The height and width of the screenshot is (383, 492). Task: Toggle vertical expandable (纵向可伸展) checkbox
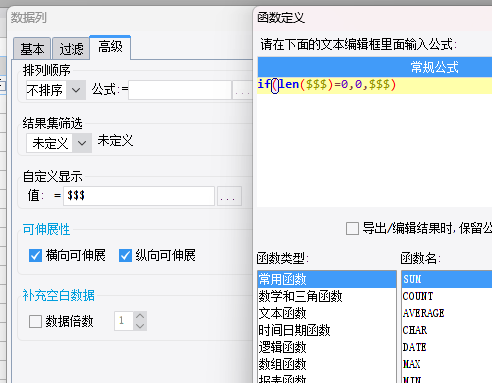(x=125, y=256)
